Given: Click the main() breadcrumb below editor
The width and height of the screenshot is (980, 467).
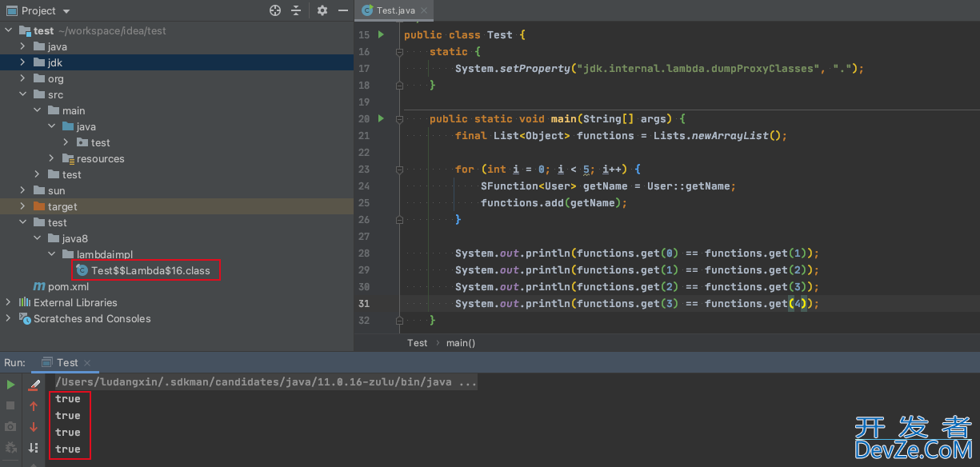Looking at the screenshot, I should (x=461, y=342).
